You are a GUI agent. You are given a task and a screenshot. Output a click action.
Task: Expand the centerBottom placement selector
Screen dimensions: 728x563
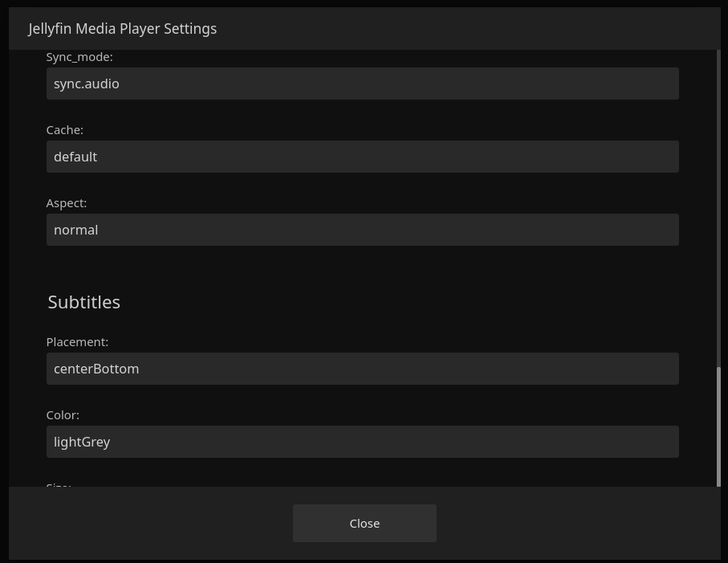[x=362, y=369]
